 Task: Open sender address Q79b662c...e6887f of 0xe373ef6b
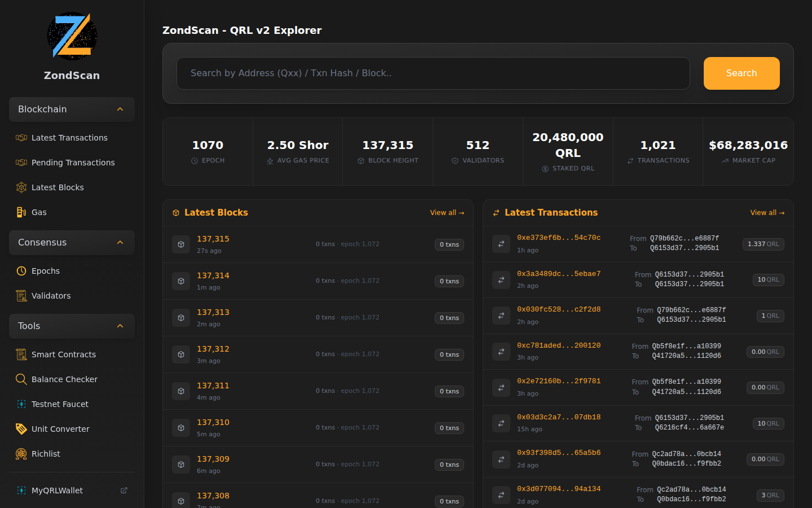pos(685,238)
